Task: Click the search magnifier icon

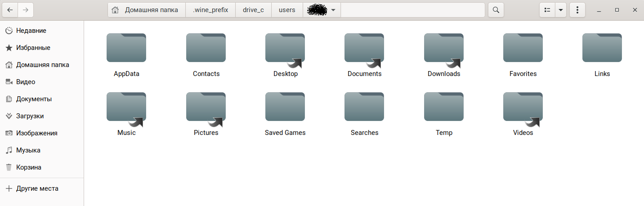Action: (496, 10)
